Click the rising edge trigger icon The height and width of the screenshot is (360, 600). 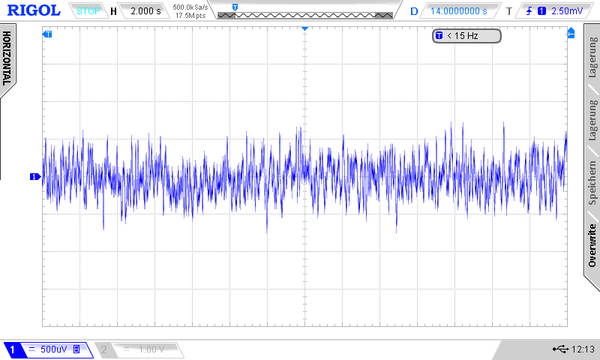(x=529, y=11)
